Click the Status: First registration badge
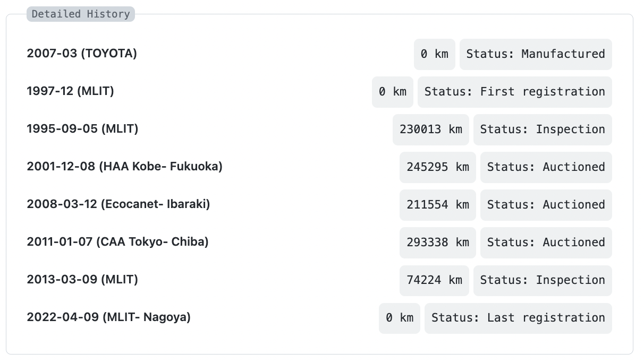Image resolution: width=644 pixels, height=363 pixels. point(514,92)
